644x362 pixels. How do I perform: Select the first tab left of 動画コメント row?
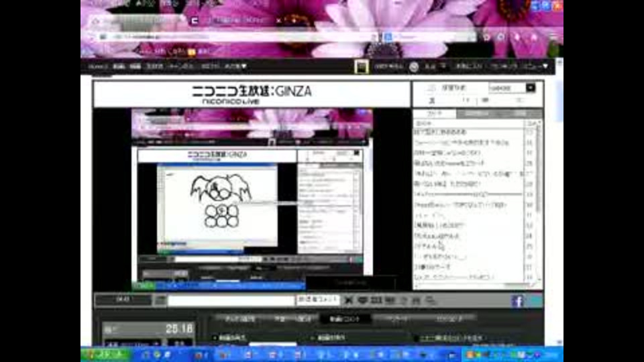(x=240, y=318)
